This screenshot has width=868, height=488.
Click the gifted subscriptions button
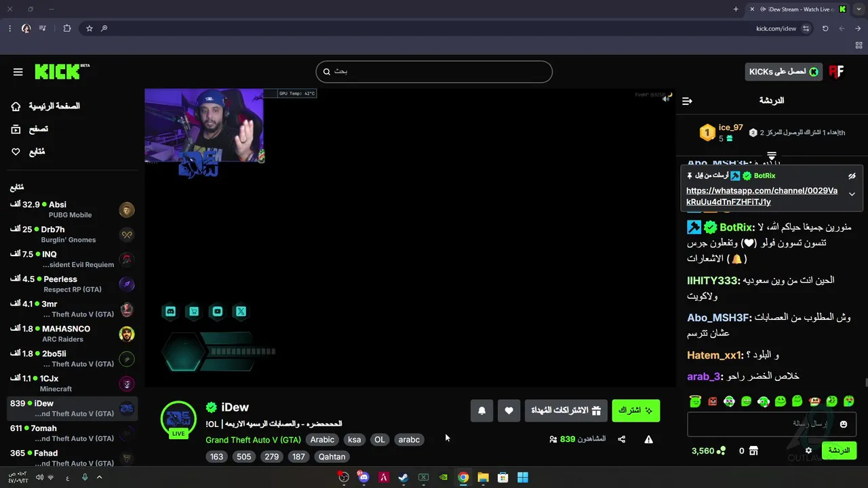(x=566, y=411)
